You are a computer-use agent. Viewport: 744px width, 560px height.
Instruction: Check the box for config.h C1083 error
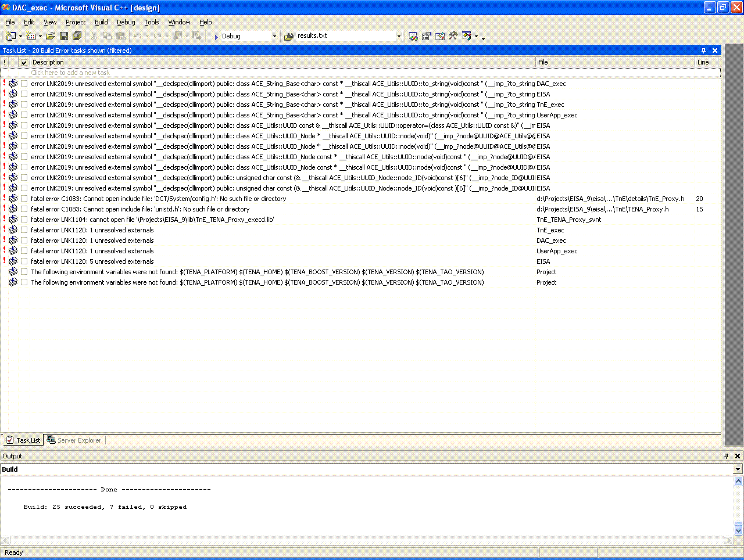[x=24, y=199]
